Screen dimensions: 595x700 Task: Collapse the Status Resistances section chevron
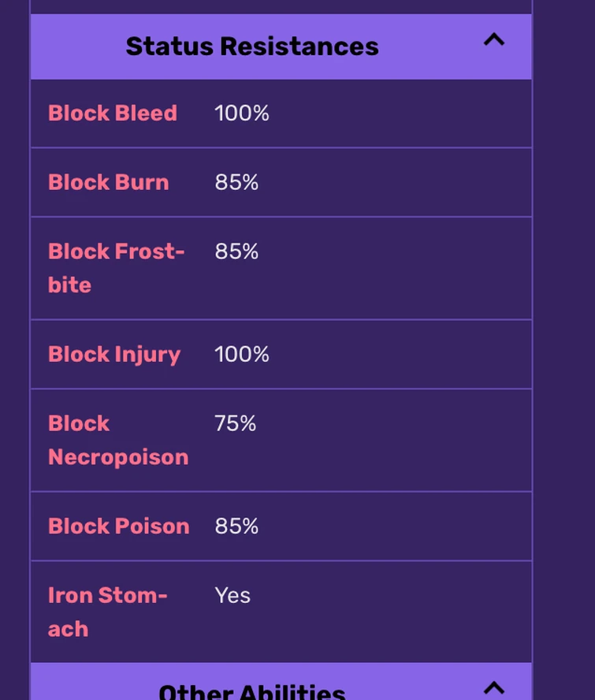tap(493, 40)
